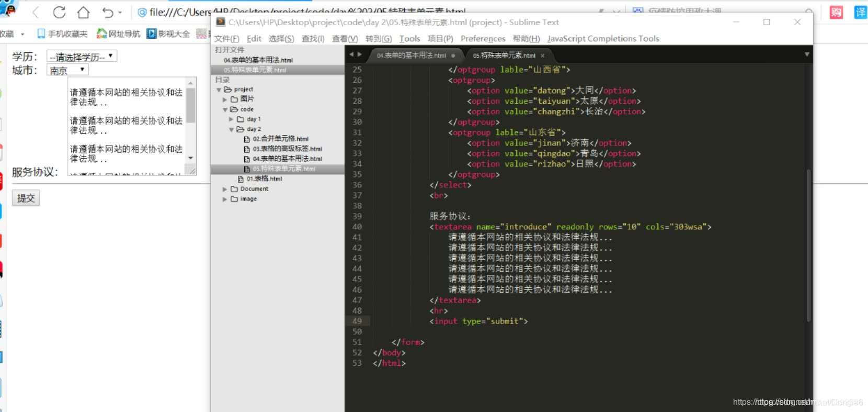The image size is (868, 412).
Task: Open JavaScript Completions Tools menu
Action: pyautogui.click(x=603, y=38)
